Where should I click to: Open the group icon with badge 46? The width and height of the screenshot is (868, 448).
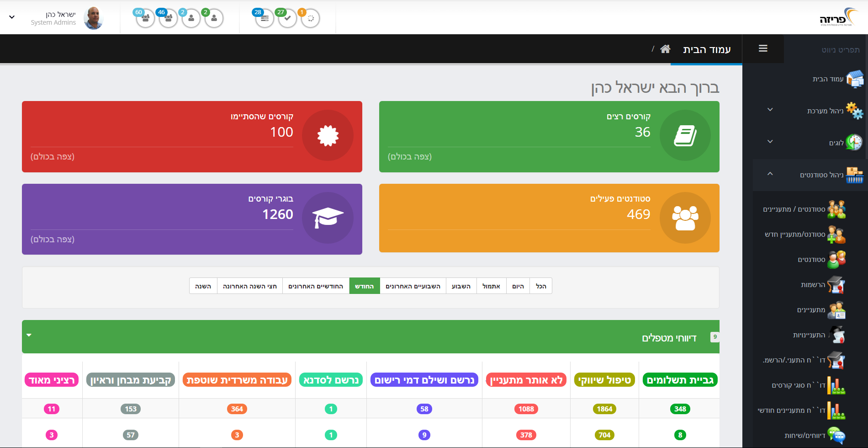coord(168,19)
